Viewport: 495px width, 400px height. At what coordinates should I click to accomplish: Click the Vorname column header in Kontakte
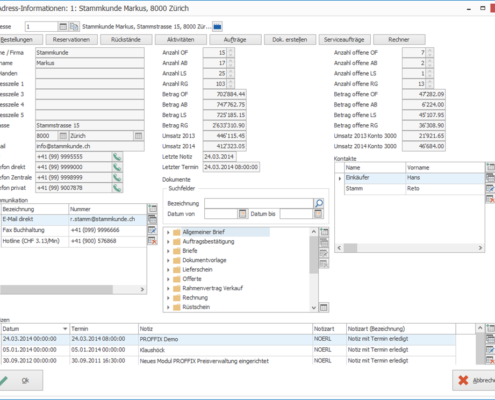[x=445, y=167]
